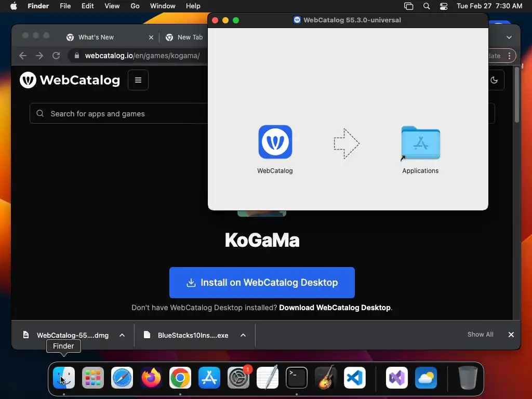This screenshot has height=399, width=532.
Task: Expand options for BlueStacks exe download
Action: [243, 335]
